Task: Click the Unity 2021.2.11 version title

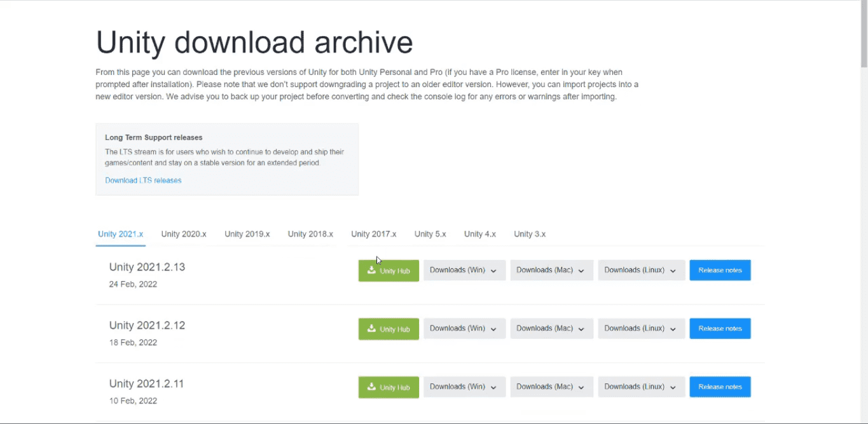Action: point(146,384)
